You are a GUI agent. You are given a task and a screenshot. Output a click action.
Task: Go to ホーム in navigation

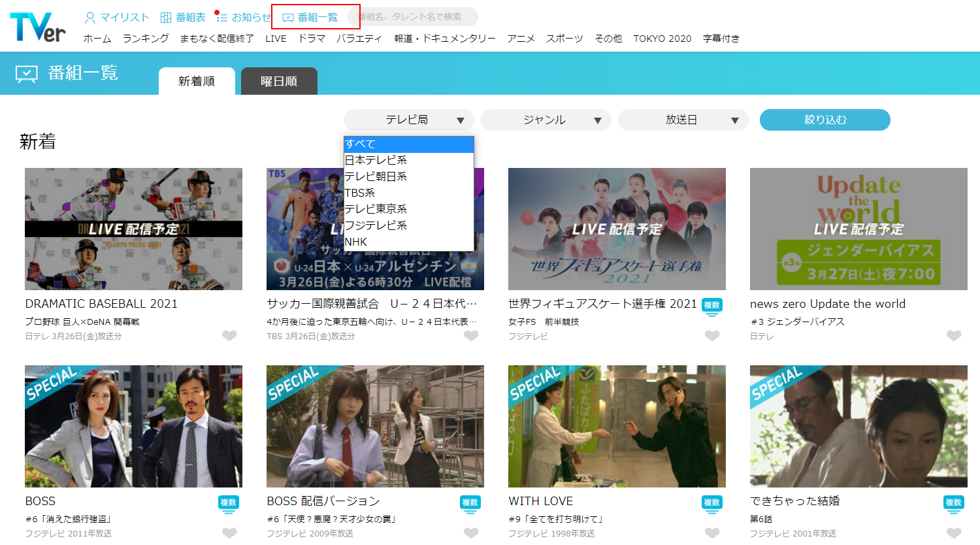click(97, 39)
